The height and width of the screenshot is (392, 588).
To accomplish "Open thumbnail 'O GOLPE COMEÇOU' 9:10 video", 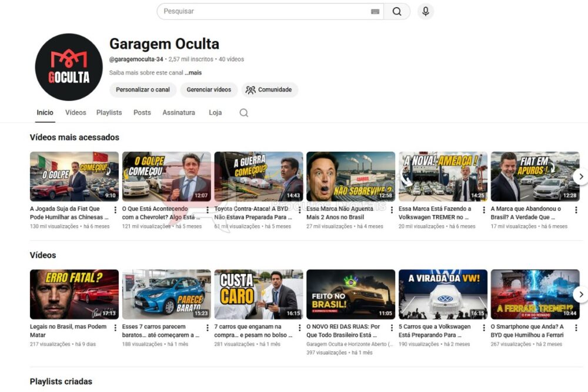I will (74, 176).
